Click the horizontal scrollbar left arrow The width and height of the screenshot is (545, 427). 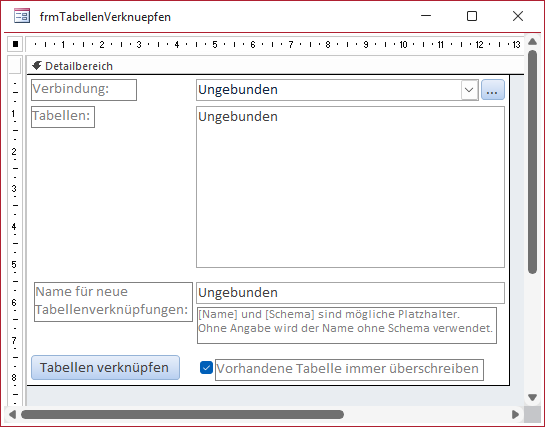pos(12,414)
